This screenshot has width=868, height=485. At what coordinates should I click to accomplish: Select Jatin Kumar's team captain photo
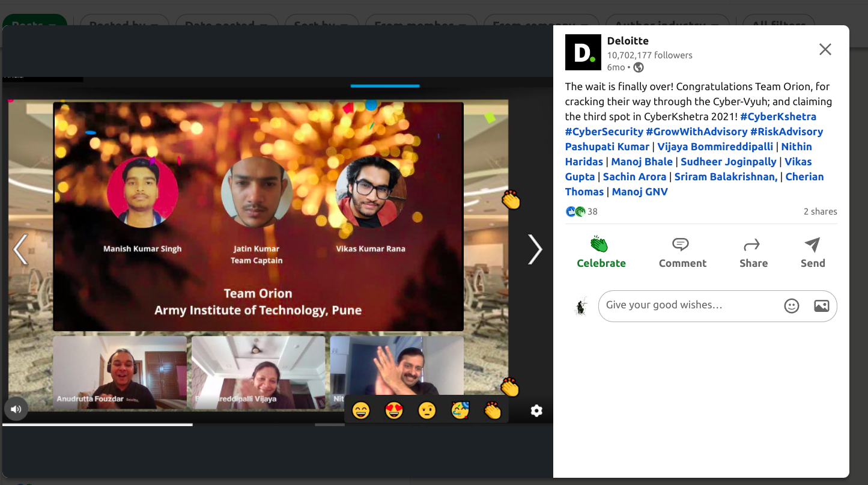tap(256, 192)
